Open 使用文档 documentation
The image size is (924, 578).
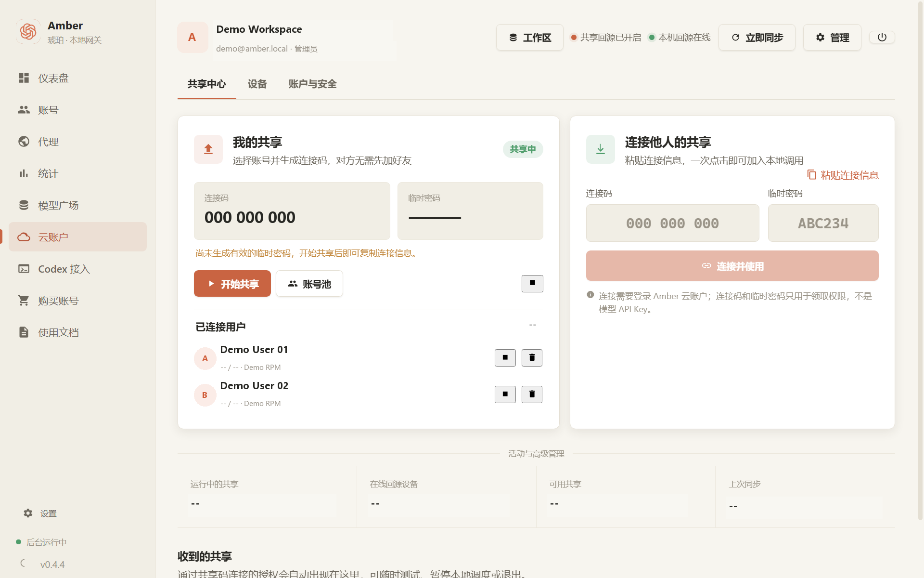coord(77,332)
